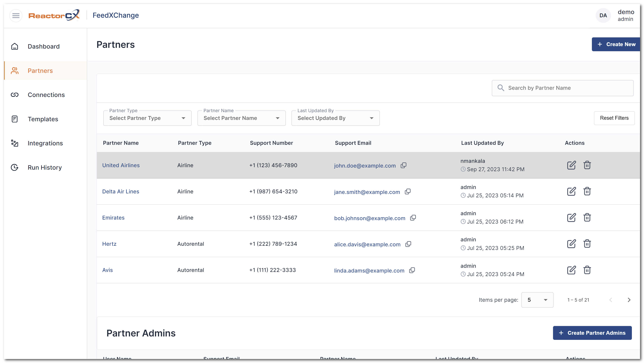644x363 pixels.
Task: Click the alice.davis@example.com email link
Action: click(x=367, y=244)
